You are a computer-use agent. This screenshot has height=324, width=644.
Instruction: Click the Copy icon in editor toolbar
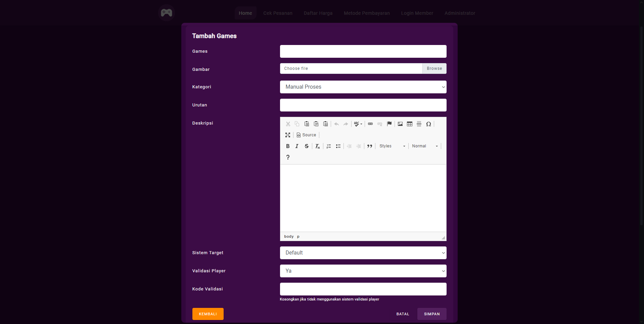(297, 124)
